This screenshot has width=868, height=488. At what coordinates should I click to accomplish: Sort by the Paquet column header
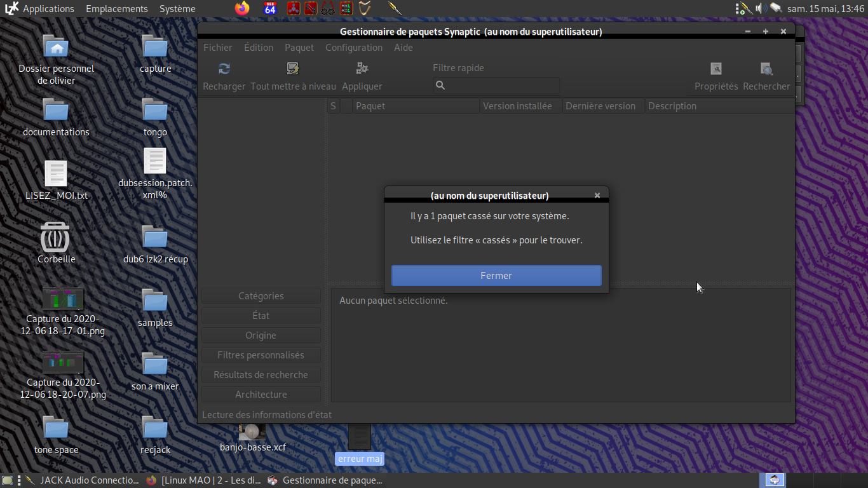[x=416, y=106]
